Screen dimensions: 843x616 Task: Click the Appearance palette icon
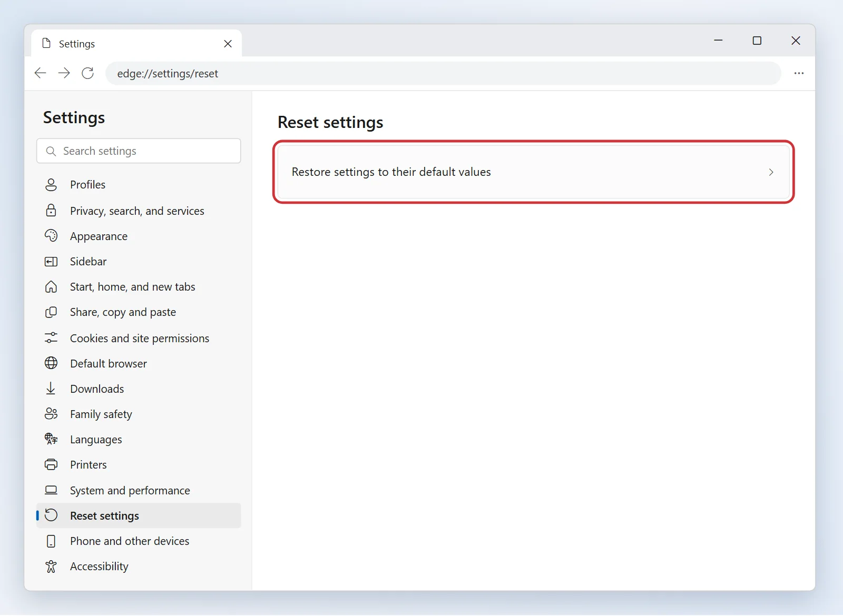tap(51, 236)
